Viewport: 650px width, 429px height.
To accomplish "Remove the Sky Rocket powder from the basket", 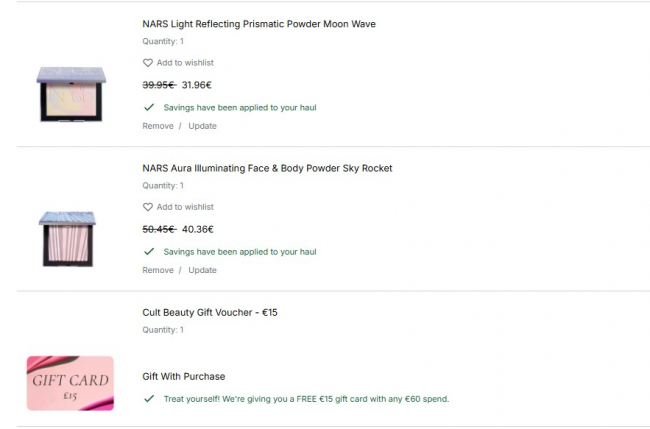I will coord(158,270).
